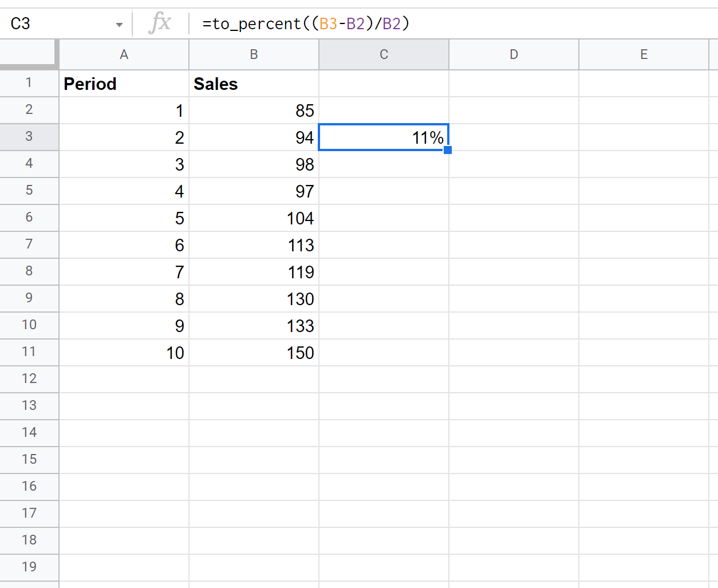718x588 pixels.
Task: Open the Name Box dropdown arrow
Action: pos(119,25)
